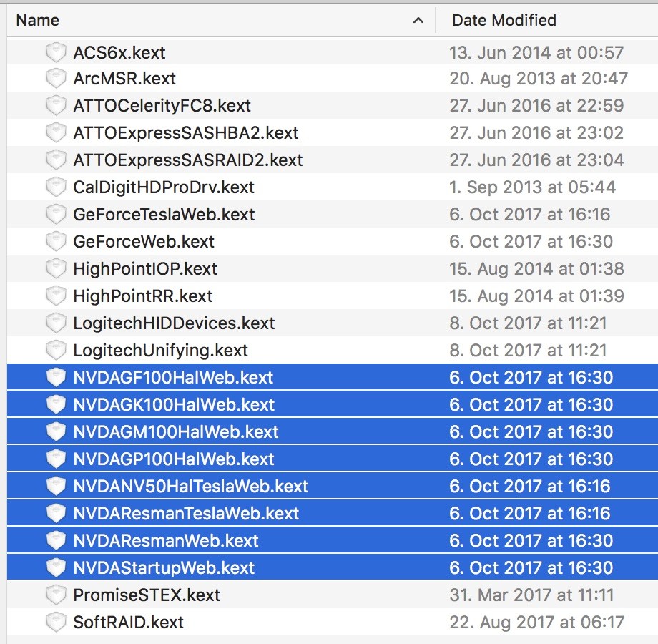Click the CalDigitHDProDrv.kext icon

point(56,187)
